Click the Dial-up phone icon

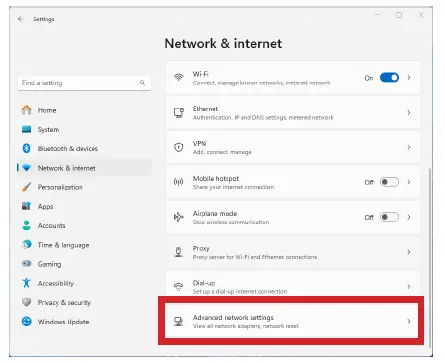(x=179, y=286)
